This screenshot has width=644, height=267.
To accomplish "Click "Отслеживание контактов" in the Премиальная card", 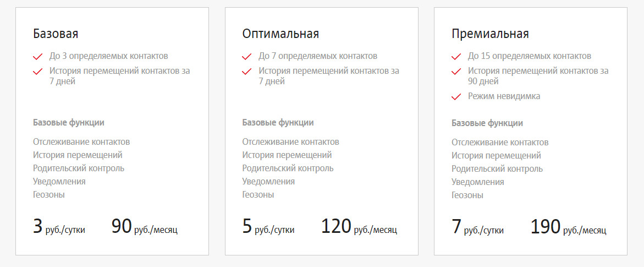I will point(500,143).
